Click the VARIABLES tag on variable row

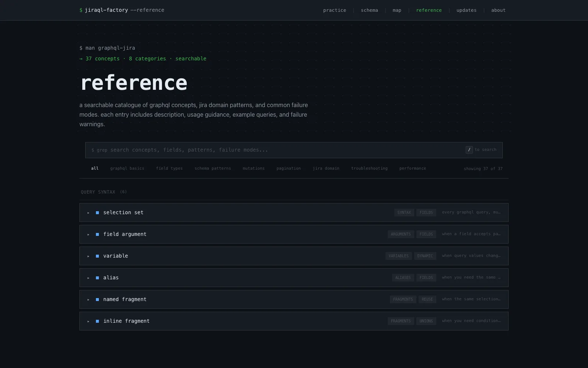[x=398, y=256]
